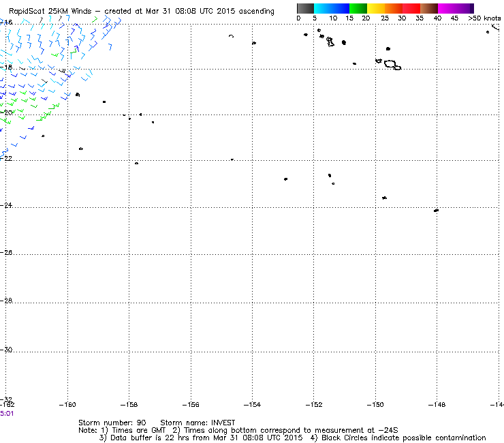Viewport: 504px width, 443px height.
Task: Click the longitude label -154
Action: click(252, 405)
